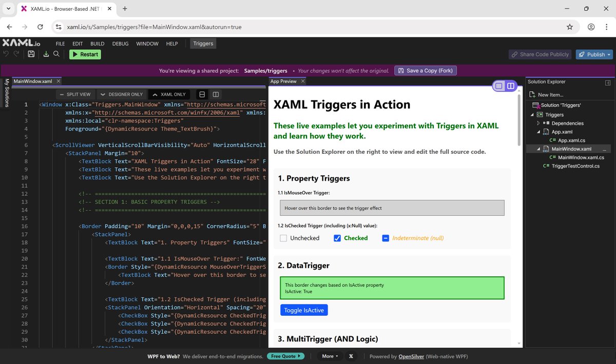Collapse the App.xaml node
Screen dimensions: 616x364
pos(538,132)
